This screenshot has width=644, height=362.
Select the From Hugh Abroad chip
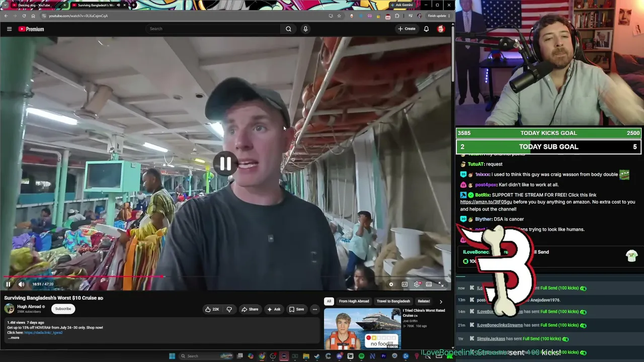click(354, 301)
